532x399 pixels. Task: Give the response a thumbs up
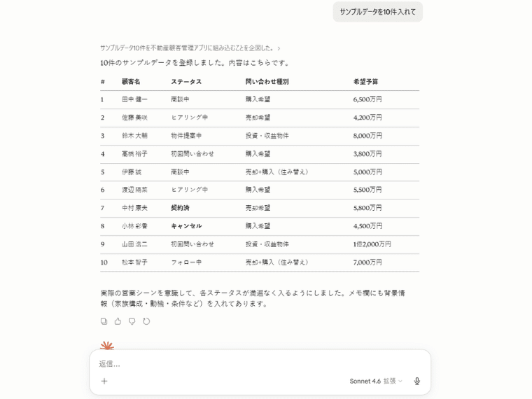(118, 321)
